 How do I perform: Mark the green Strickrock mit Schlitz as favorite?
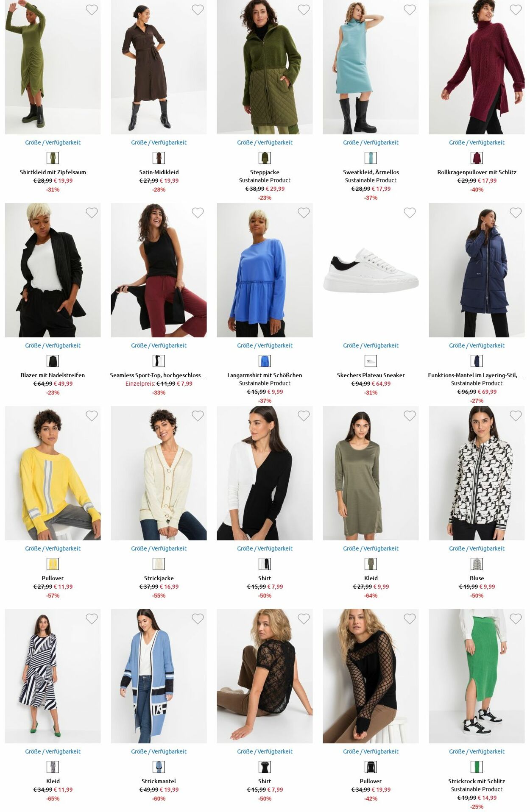[x=516, y=619]
